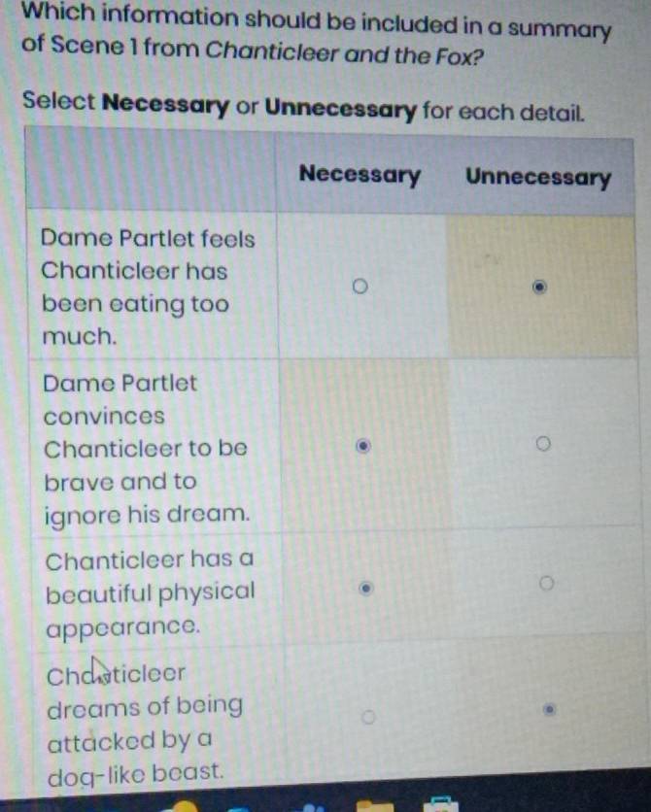Choose Unnecessary for 'ignore his dream' detail
This screenshot has height=812, width=651.
click(x=543, y=444)
